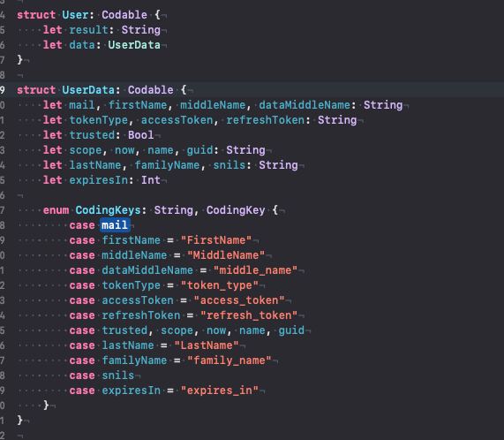This screenshot has height=440, width=504.
Task: Click 'result' property name
Action: click(89, 29)
